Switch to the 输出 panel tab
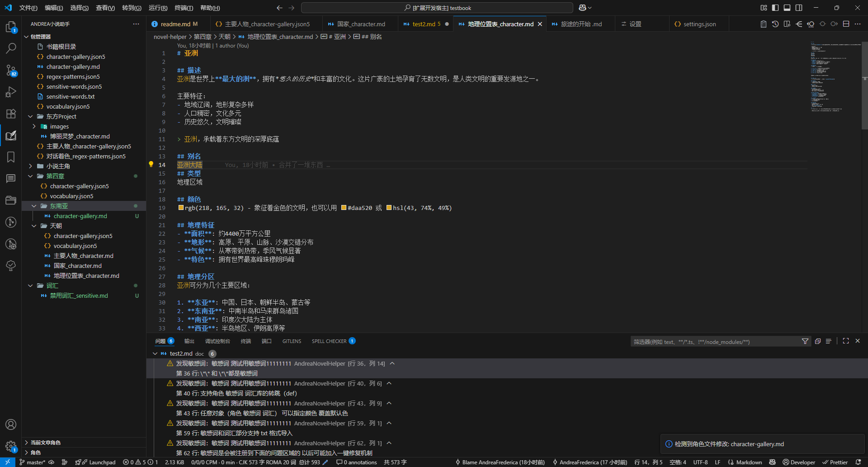The height and width of the screenshot is (467, 868). coord(189,341)
